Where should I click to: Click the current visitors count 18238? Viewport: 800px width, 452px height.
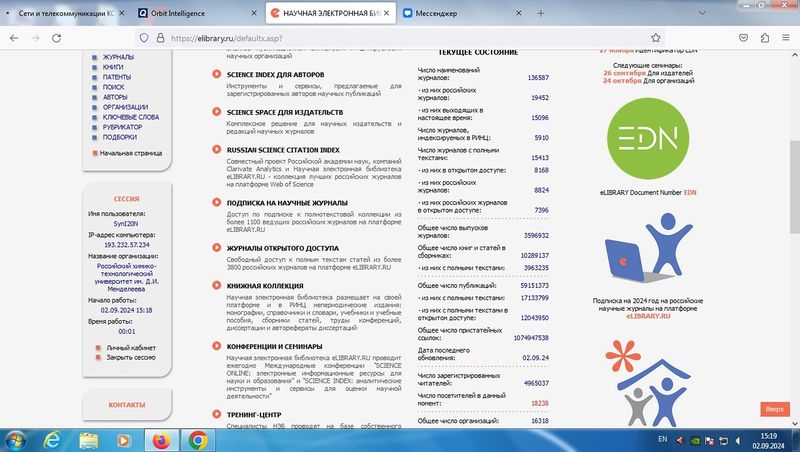click(540, 403)
